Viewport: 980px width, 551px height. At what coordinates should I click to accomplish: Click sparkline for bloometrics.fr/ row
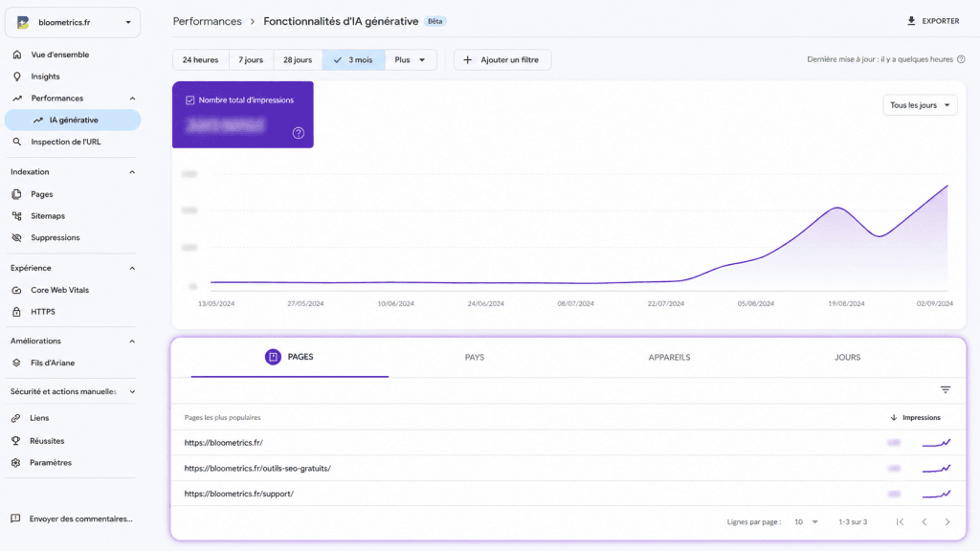click(936, 442)
